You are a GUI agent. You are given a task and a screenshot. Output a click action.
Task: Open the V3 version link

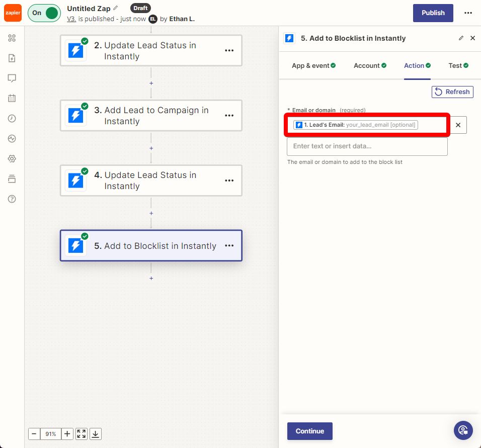[71, 19]
